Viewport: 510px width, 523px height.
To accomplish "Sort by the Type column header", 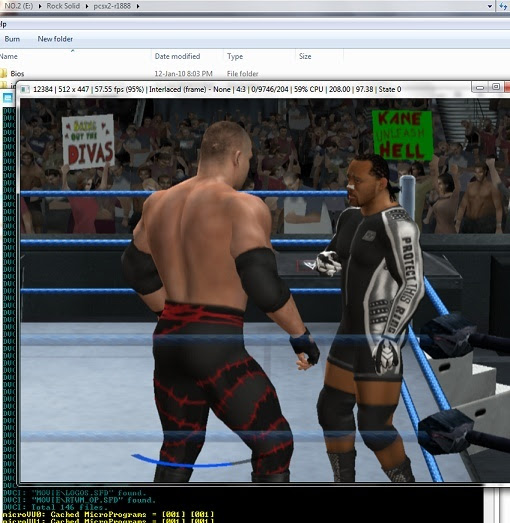I will coord(235,56).
